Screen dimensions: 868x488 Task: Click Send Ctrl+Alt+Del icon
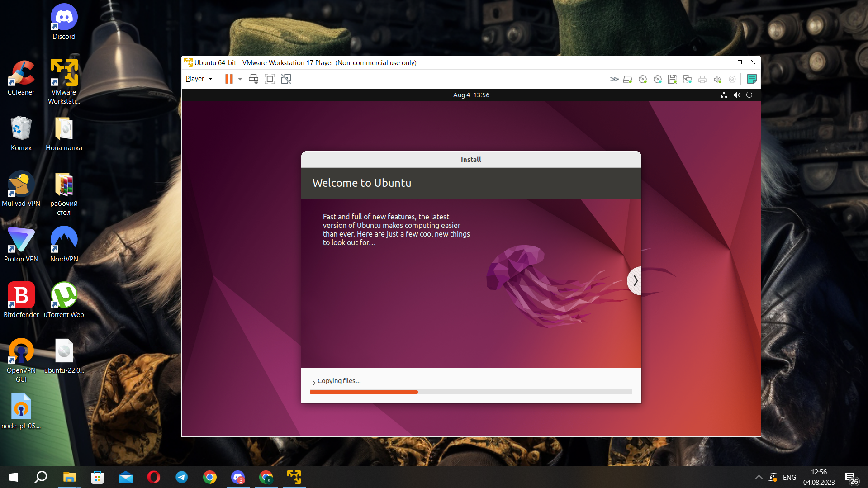click(x=253, y=79)
